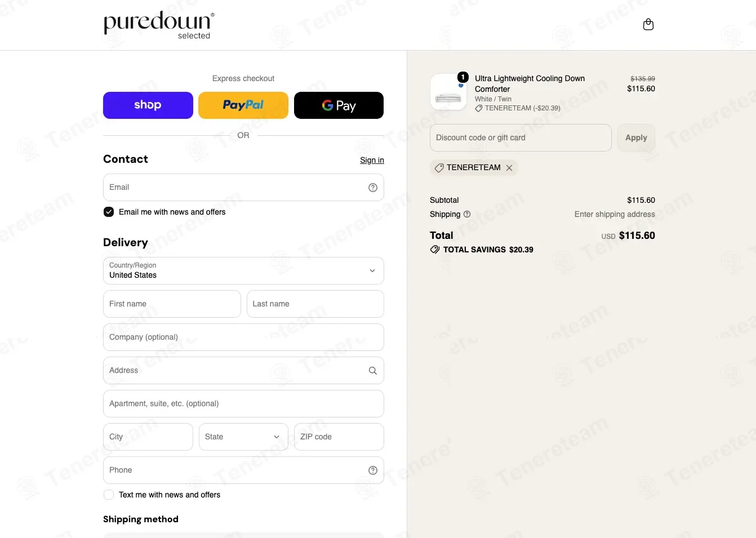Click the Company (optional) field
This screenshot has width=756, height=538.
[x=243, y=337]
